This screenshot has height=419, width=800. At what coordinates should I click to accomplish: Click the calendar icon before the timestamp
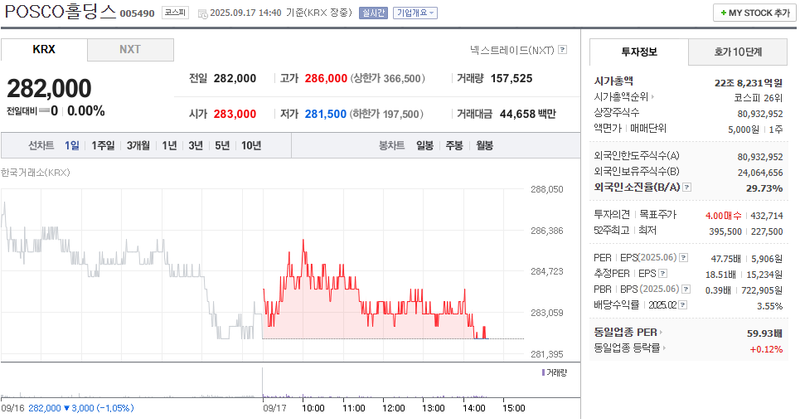(x=203, y=13)
